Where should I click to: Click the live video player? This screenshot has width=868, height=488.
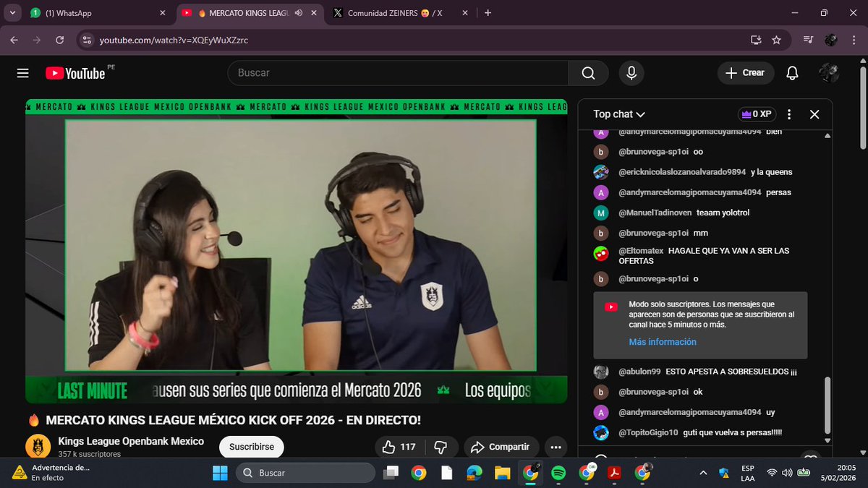click(x=297, y=251)
